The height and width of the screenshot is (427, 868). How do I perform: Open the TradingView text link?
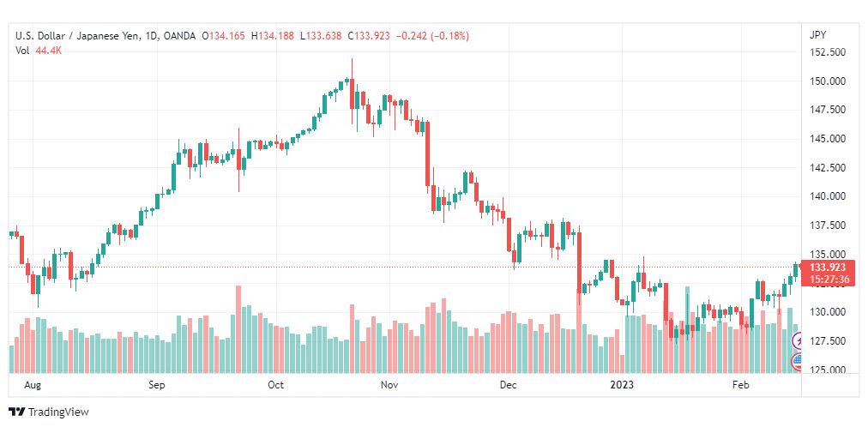pyautogui.click(x=58, y=412)
